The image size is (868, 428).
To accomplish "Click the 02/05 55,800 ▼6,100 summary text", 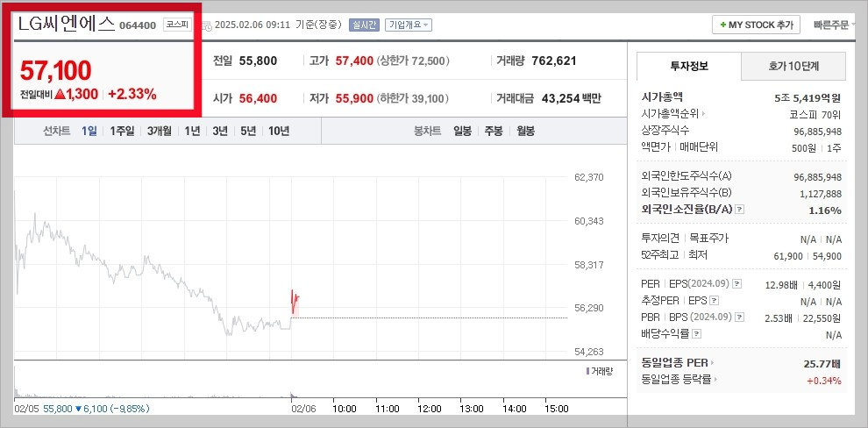I will (x=82, y=409).
